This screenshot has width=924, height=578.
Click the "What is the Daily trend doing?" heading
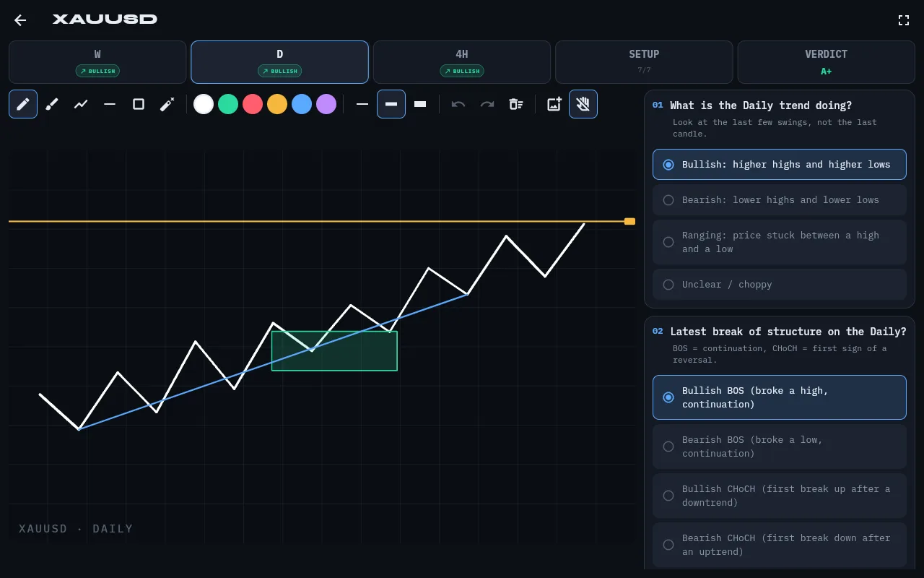point(761,105)
